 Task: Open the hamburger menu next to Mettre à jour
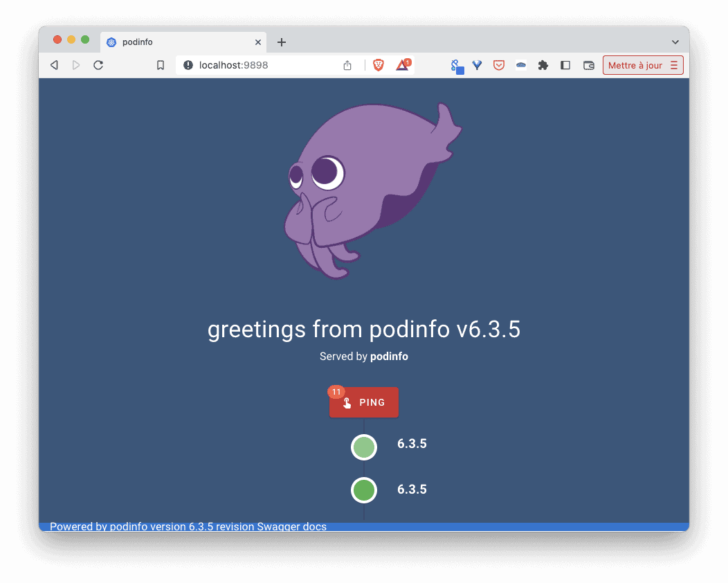[674, 65]
